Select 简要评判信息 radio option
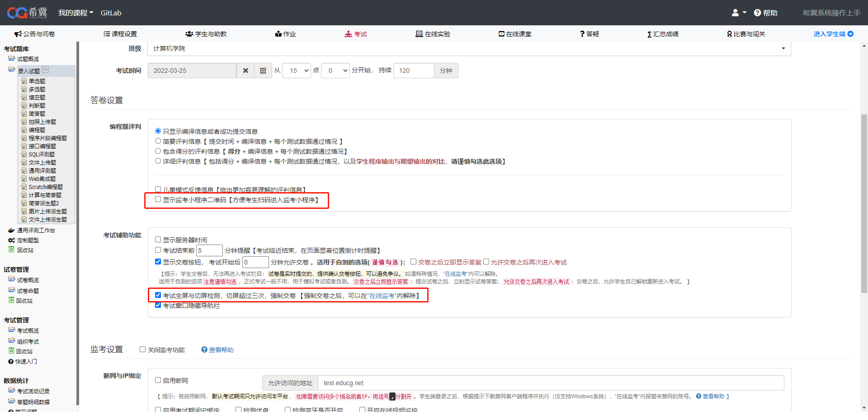 158,141
